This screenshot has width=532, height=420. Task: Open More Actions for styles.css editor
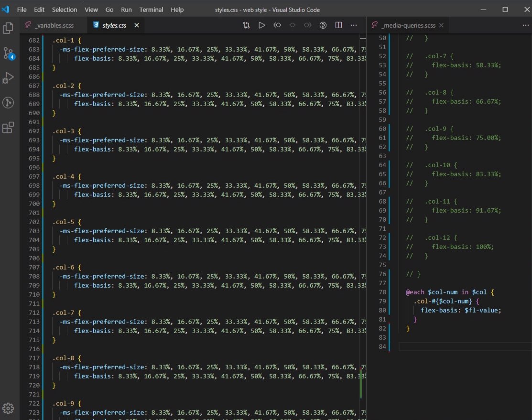[354, 25]
